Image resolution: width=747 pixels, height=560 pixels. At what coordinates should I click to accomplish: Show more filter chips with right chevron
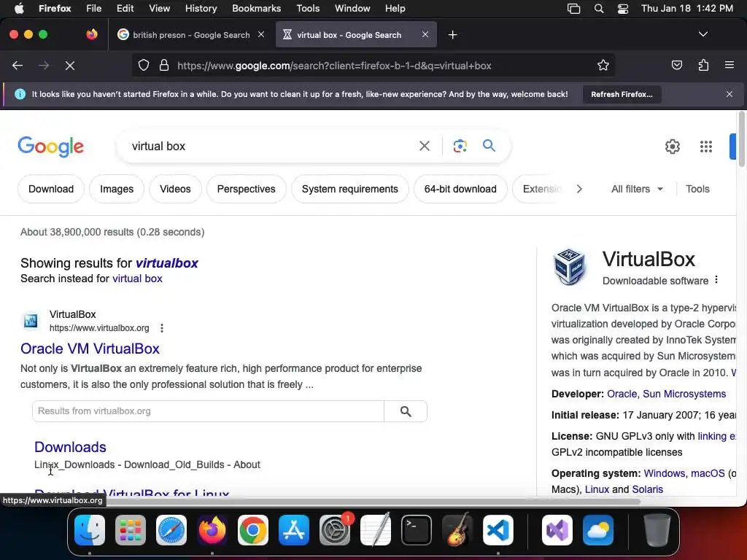click(x=578, y=189)
